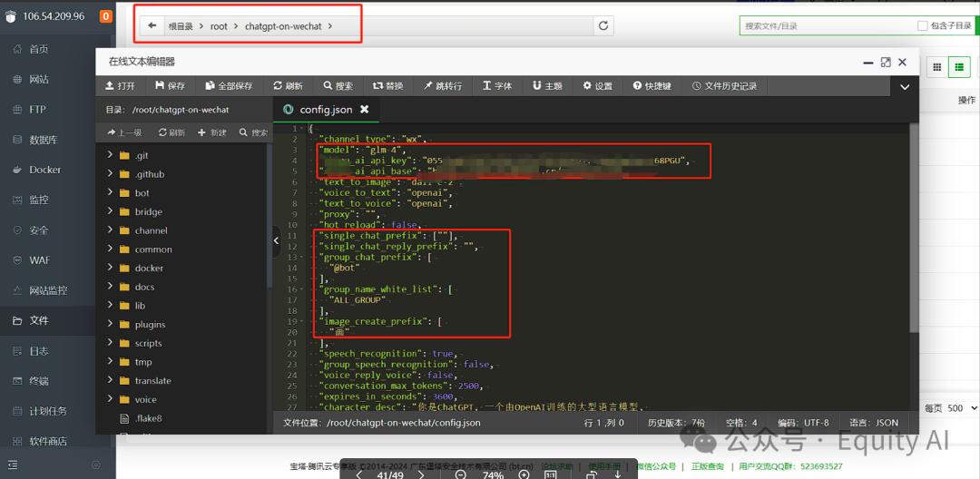The height and width of the screenshot is (479, 980).
Task: Click 新建 to create new file
Action: tap(211, 132)
